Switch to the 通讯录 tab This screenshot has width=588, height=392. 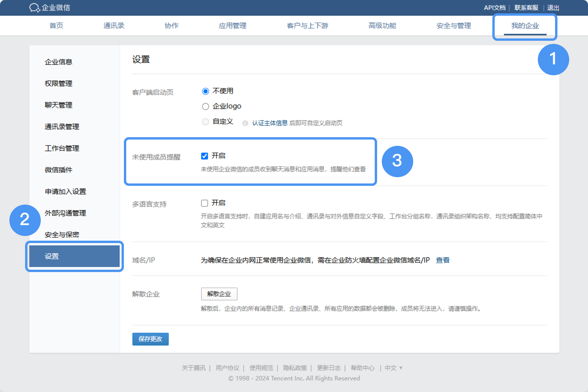coord(114,25)
